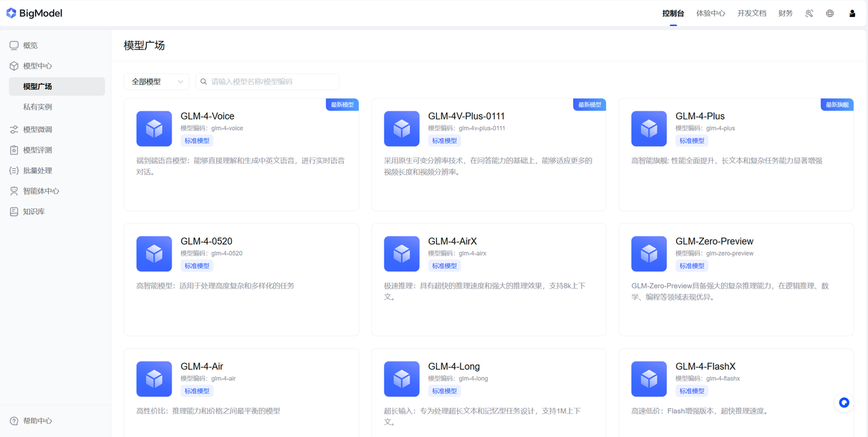Image resolution: width=868 pixels, height=437 pixels.
Task: Click the GLM-4-AirX cube icon
Action: tap(401, 254)
